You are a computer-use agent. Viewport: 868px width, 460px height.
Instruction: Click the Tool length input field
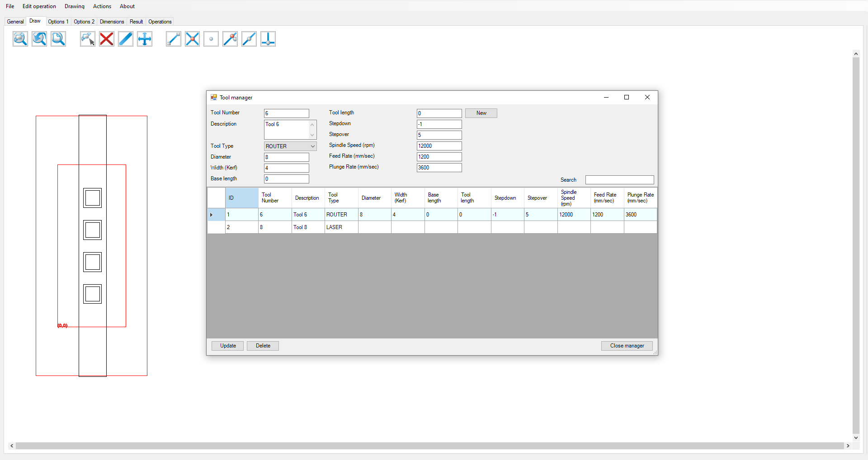click(439, 113)
